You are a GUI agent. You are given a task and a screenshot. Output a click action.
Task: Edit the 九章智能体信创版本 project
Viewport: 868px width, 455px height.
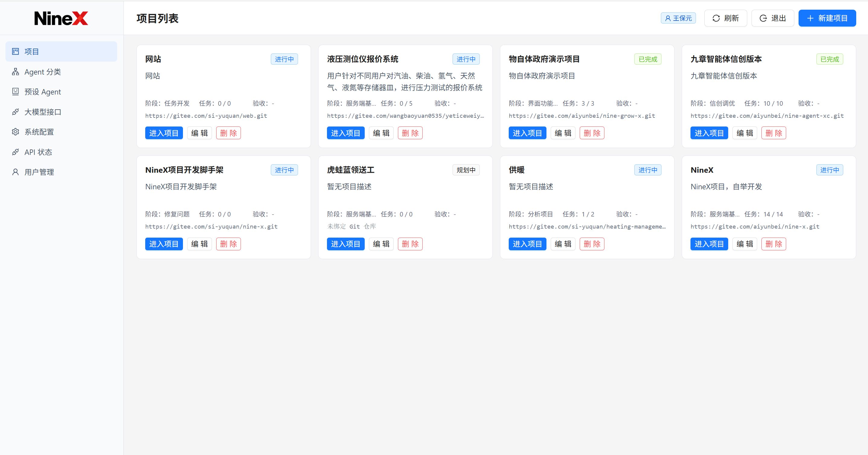(745, 133)
